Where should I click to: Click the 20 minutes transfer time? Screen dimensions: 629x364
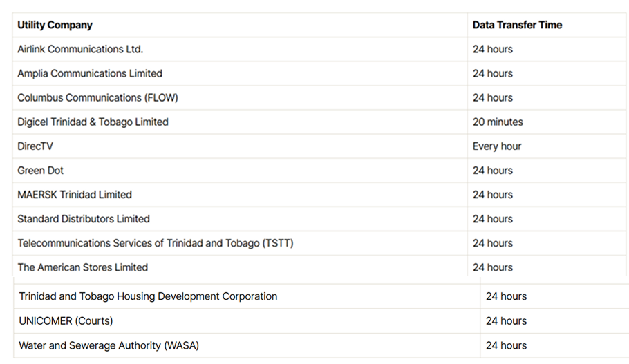click(498, 122)
